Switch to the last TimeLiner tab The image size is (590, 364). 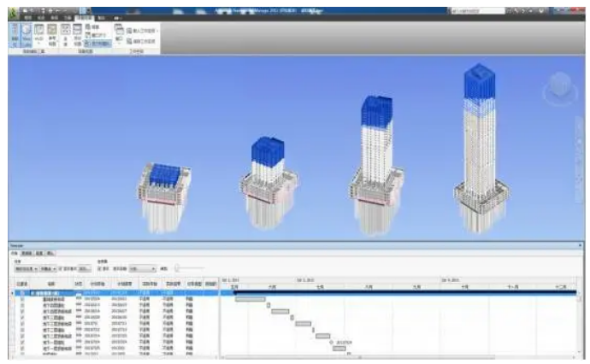point(50,254)
